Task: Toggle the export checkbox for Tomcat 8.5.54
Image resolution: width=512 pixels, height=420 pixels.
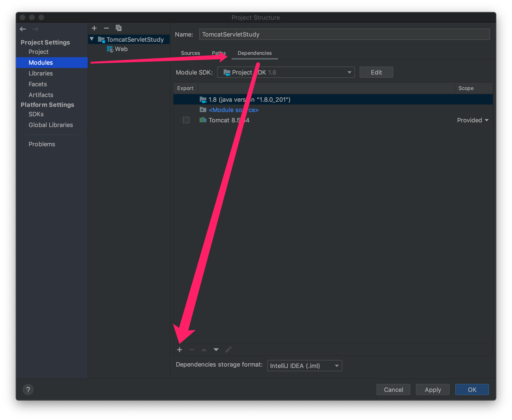Action: click(x=186, y=120)
